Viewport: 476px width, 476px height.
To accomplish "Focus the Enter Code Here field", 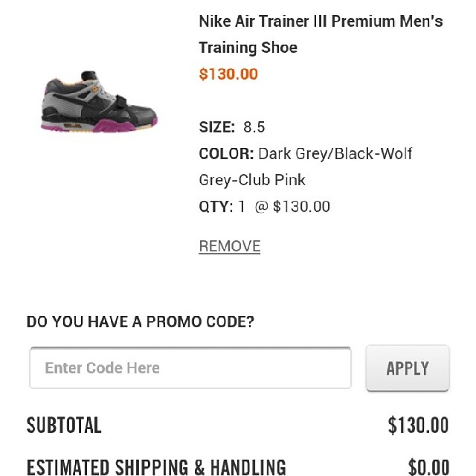I will tap(190, 367).
